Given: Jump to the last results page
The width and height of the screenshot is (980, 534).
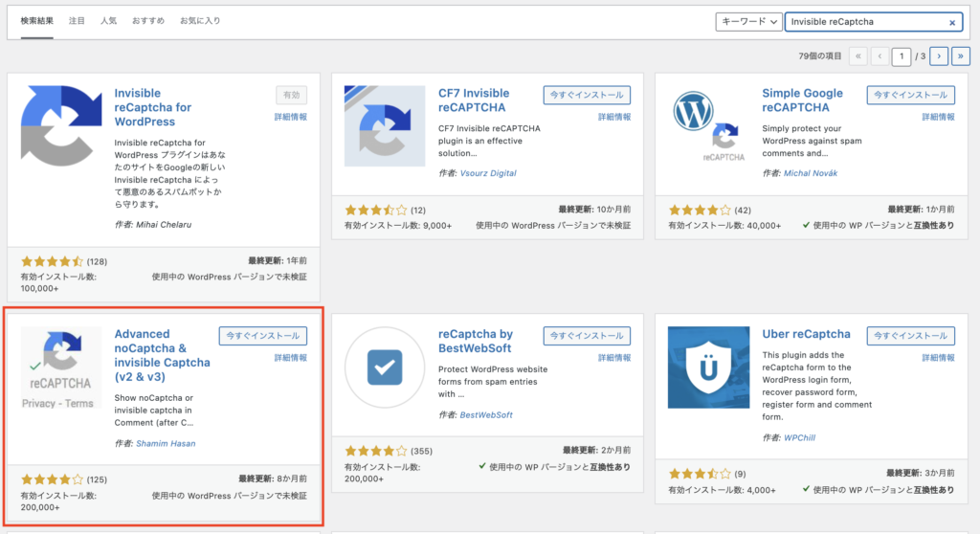Looking at the screenshot, I should point(961,56).
